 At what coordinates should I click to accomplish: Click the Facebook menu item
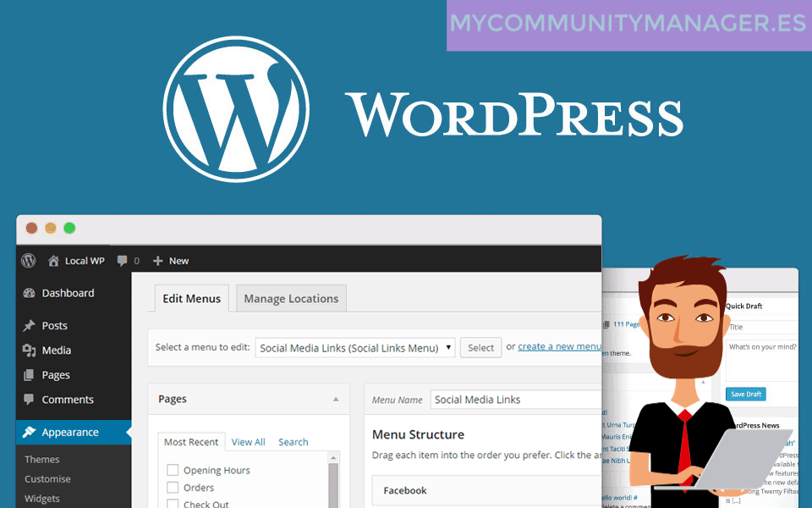(x=487, y=490)
